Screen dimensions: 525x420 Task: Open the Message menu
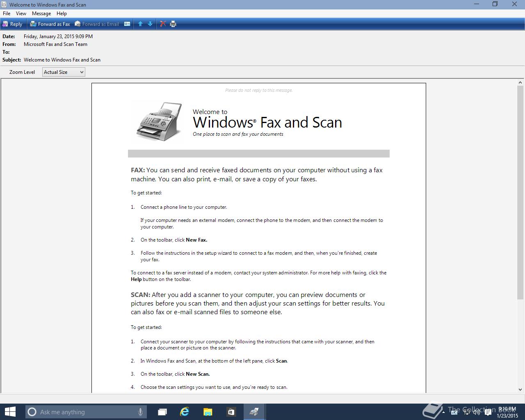pos(41,14)
